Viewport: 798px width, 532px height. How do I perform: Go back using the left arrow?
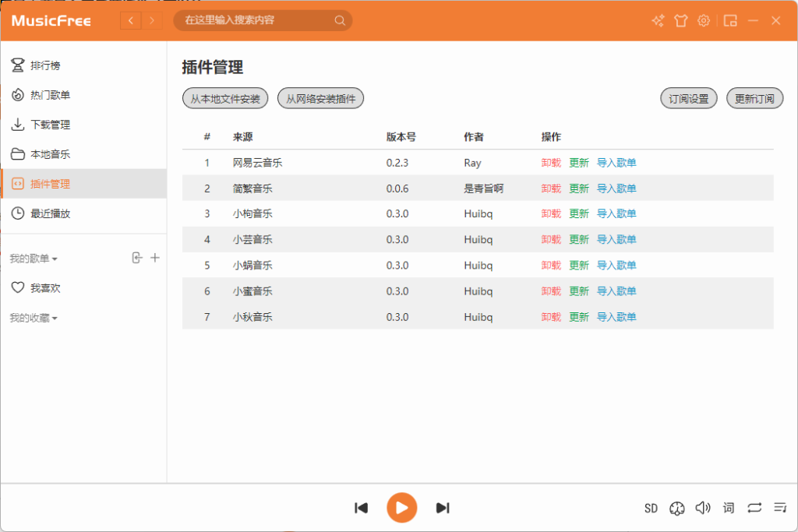[131, 20]
